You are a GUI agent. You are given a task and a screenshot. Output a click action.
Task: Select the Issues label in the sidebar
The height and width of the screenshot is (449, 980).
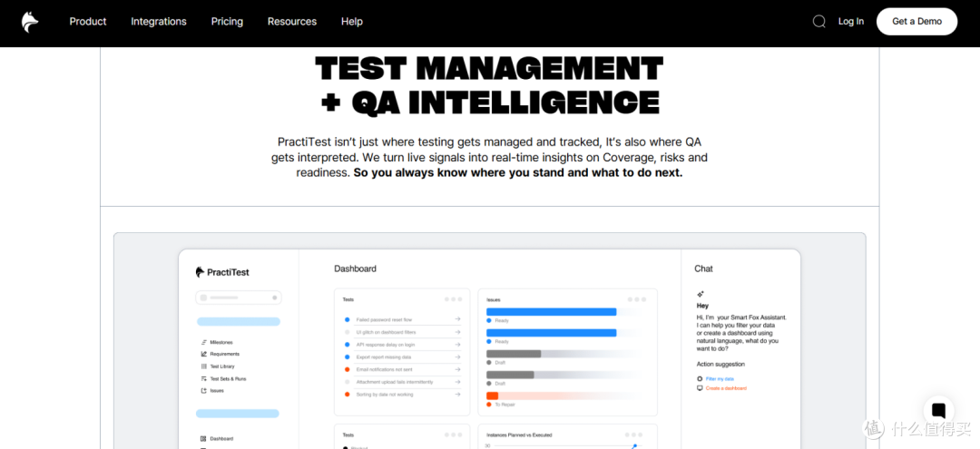click(217, 391)
